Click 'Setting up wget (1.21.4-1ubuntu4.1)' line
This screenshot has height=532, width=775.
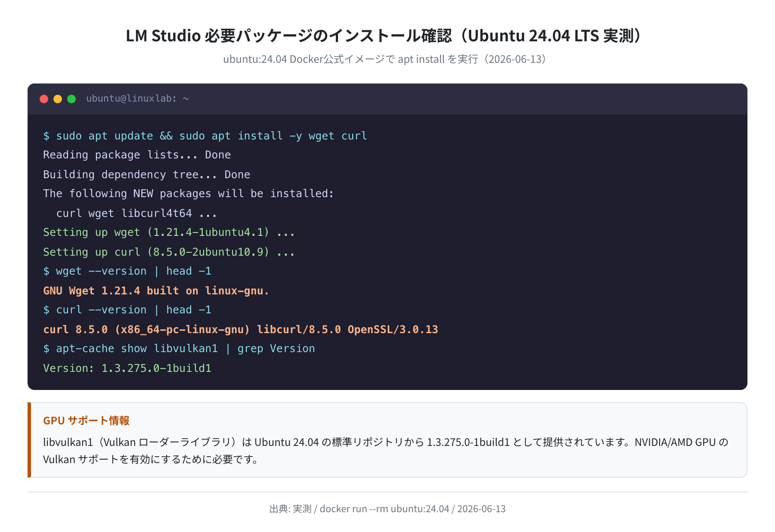click(x=169, y=232)
